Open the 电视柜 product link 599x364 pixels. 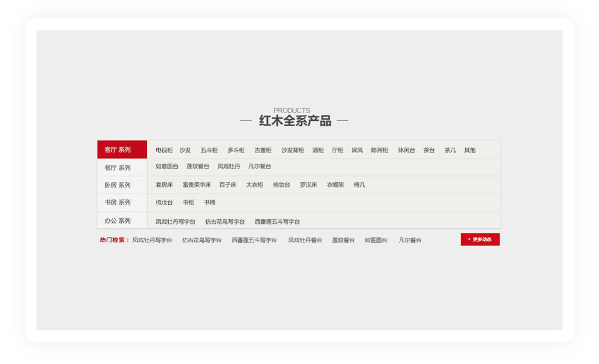[164, 150]
